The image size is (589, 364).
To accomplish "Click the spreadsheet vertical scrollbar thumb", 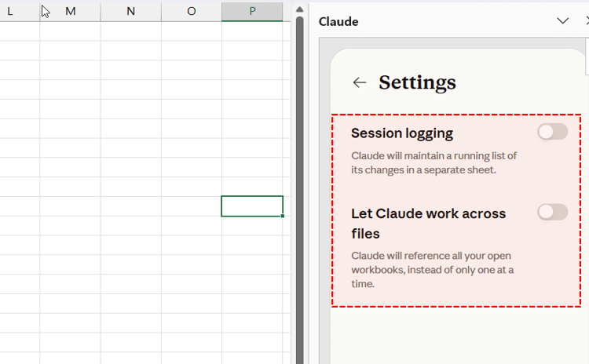I will point(299,157).
